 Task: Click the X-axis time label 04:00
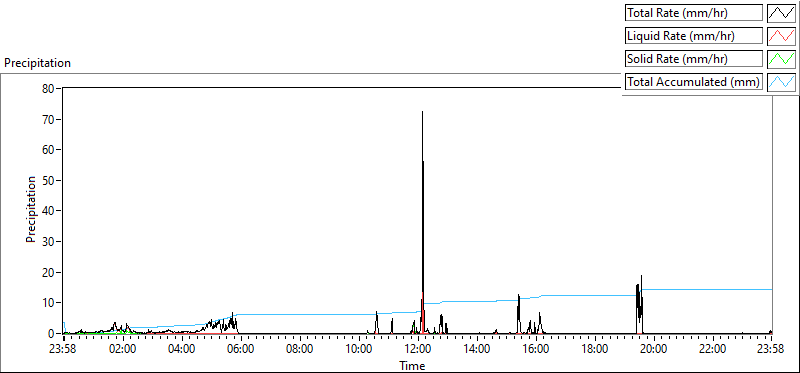pyautogui.click(x=182, y=350)
